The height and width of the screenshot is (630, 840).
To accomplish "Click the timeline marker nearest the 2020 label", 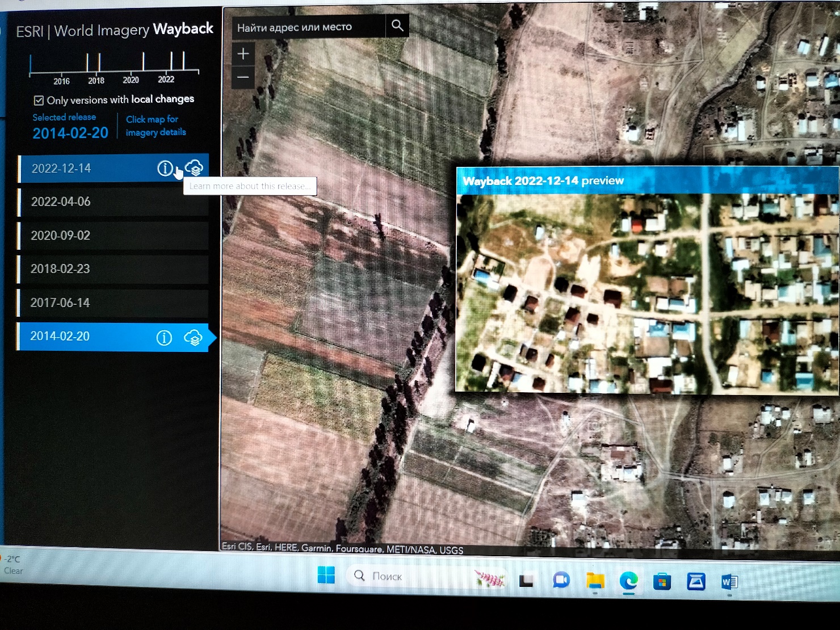I will coord(143,61).
